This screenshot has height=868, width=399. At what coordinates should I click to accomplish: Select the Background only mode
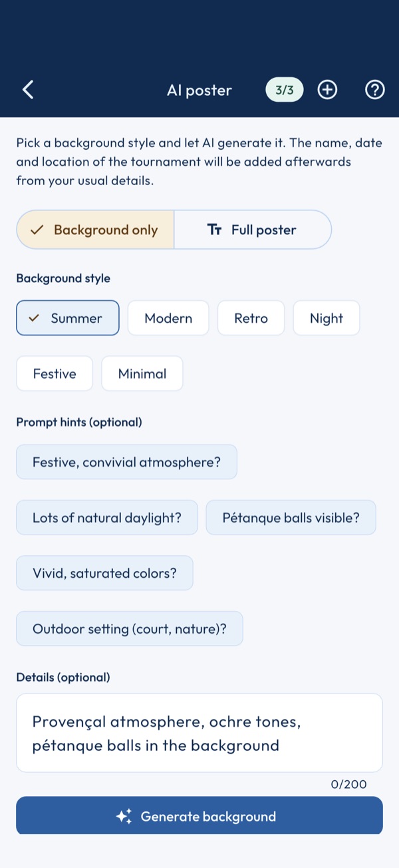point(96,230)
